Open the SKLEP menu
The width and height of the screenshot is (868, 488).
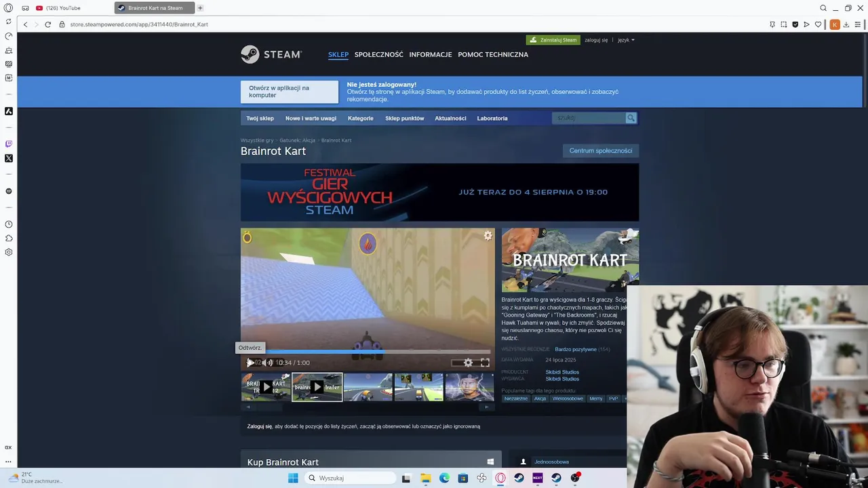pos(338,55)
